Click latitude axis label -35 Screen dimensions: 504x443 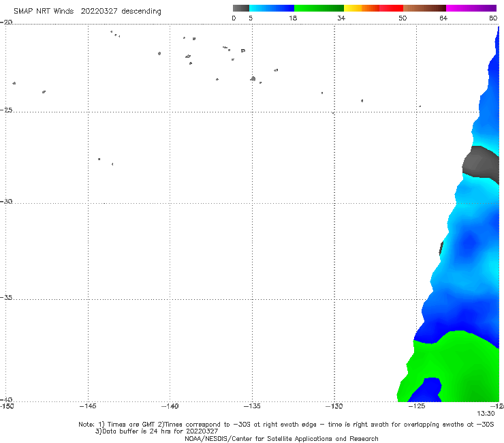click(6, 298)
